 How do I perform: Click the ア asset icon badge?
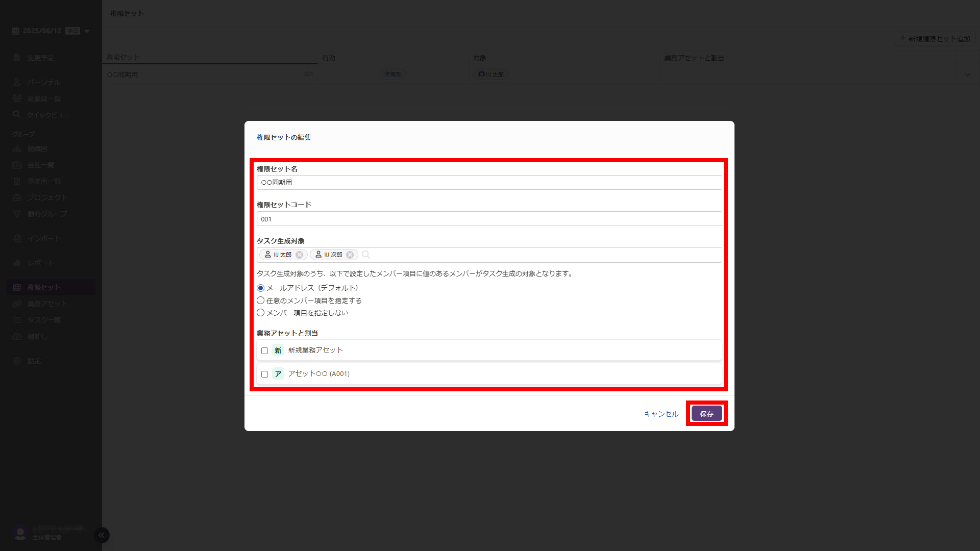[278, 374]
